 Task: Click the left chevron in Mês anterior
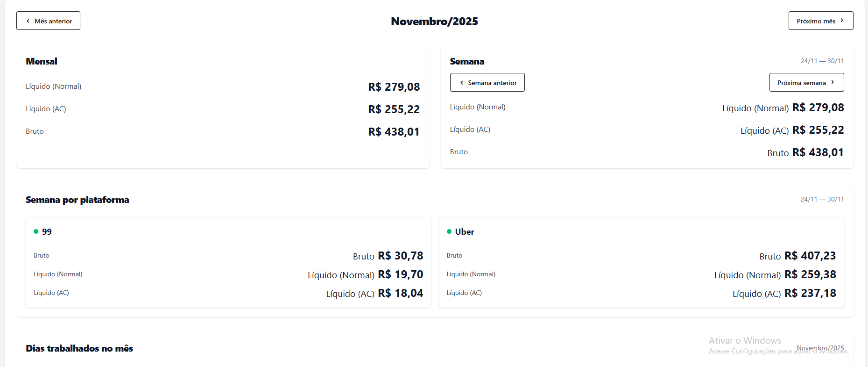tap(28, 21)
